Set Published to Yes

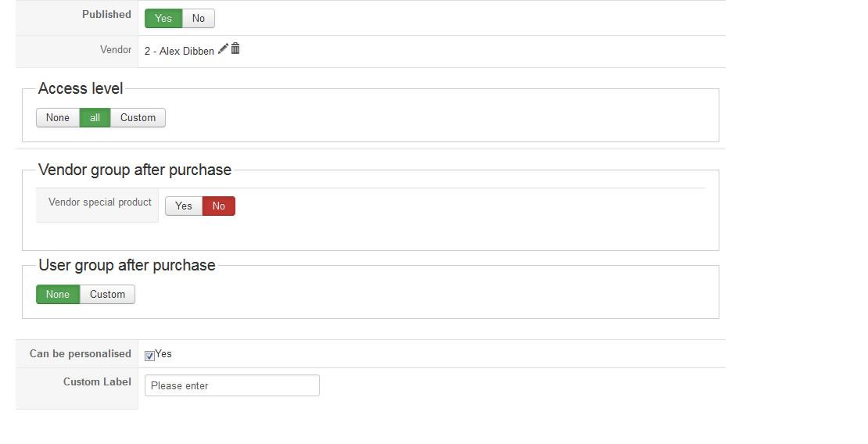(163, 18)
